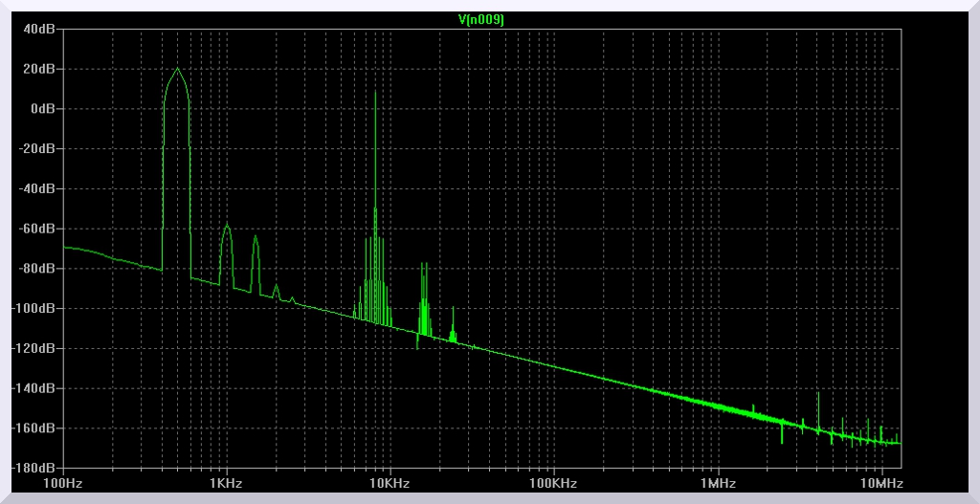Click the -40dB vertical axis label
This screenshot has height=504, width=980.
[40, 188]
